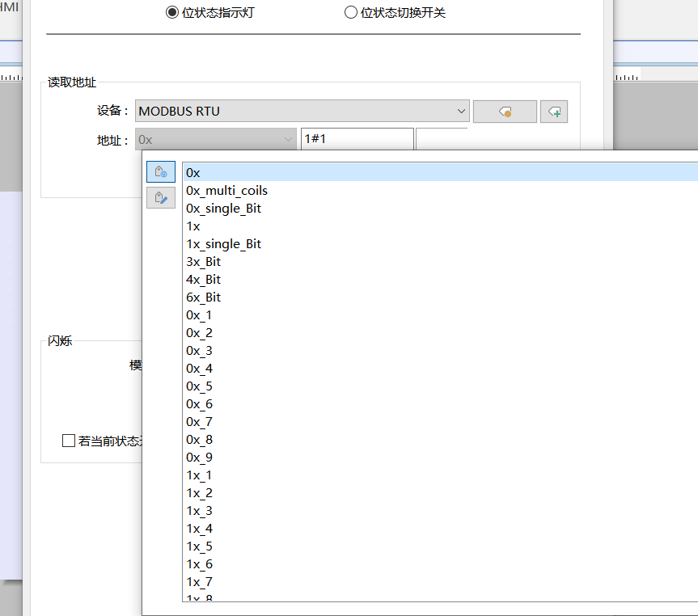Choose 0x from the address list

point(193,172)
